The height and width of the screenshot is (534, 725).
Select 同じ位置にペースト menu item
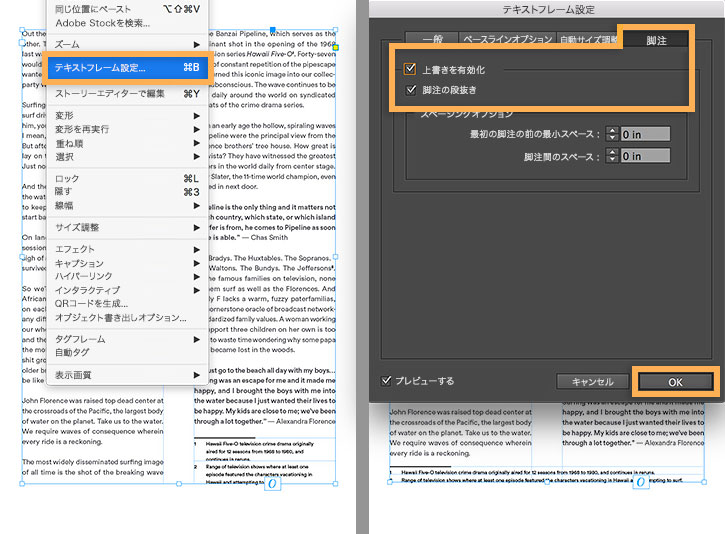coord(127,9)
